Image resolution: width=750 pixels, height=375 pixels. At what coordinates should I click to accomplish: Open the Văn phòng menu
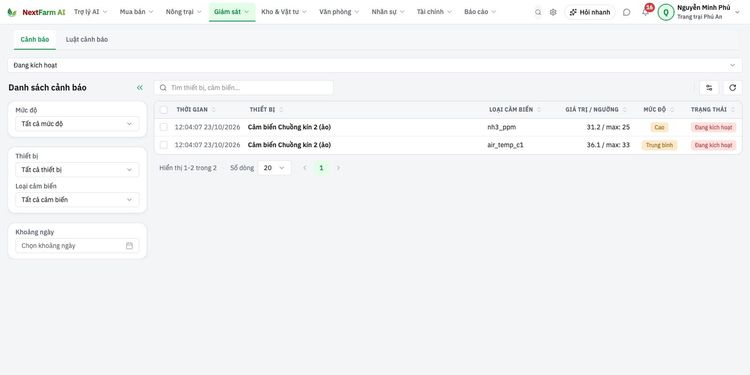pyautogui.click(x=340, y=12)
